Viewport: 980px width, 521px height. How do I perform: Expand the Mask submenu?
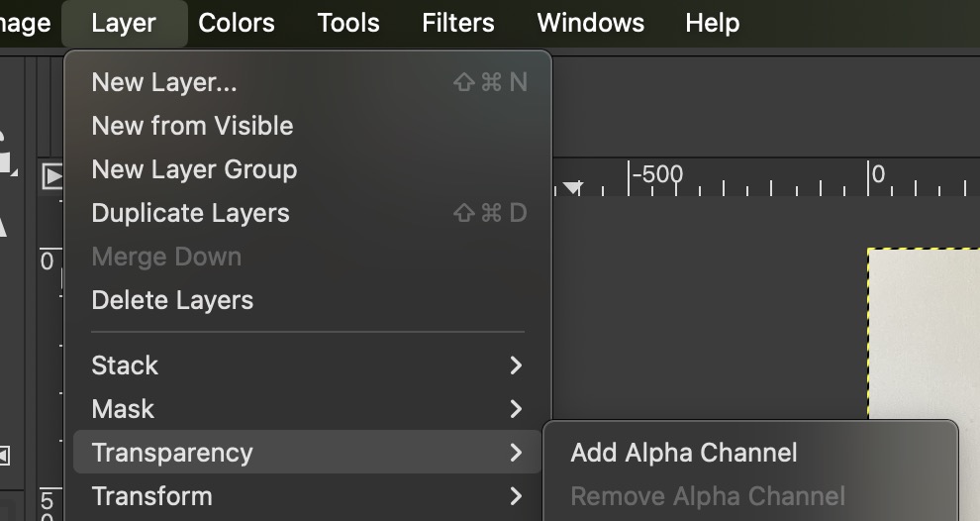308,409
